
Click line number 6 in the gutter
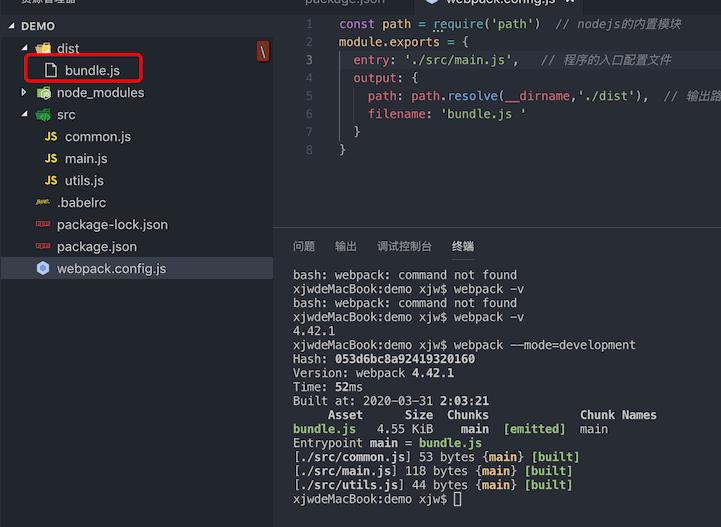tap(309, 114)
